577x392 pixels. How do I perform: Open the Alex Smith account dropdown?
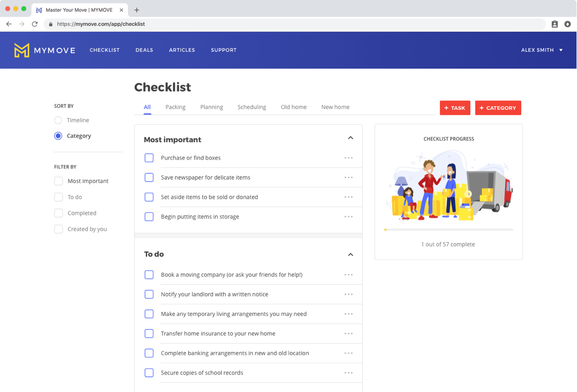click(542, 50)
